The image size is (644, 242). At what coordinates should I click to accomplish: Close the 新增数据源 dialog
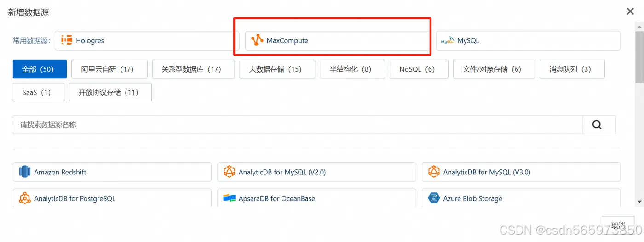click(630, 11)
